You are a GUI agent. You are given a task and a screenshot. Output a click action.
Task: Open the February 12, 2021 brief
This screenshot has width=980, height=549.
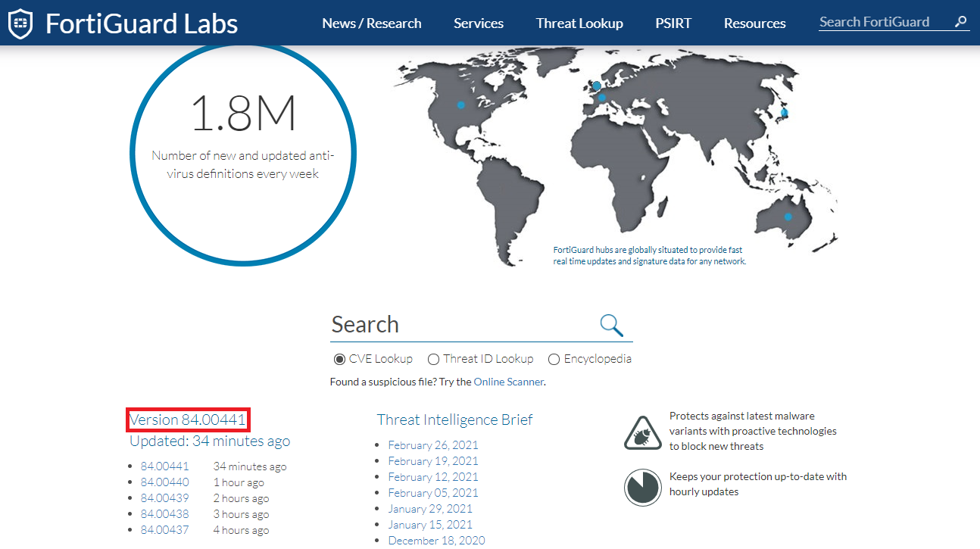[x=433, y=477]
